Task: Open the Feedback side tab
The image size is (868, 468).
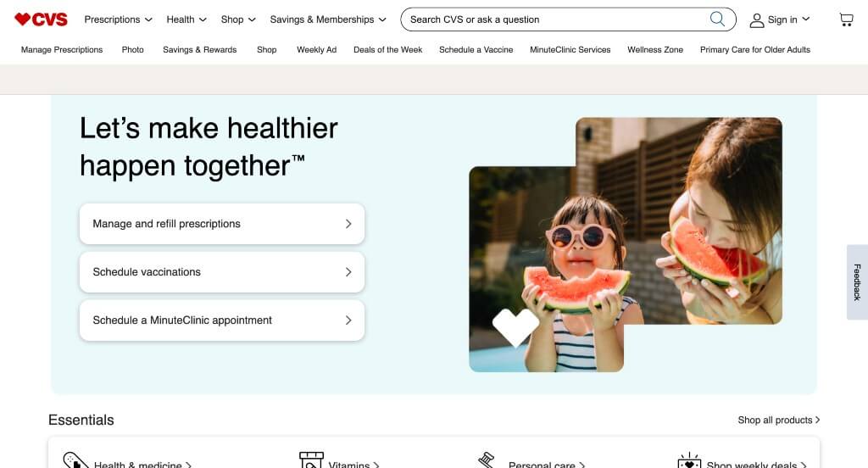Action: [857, 282]
